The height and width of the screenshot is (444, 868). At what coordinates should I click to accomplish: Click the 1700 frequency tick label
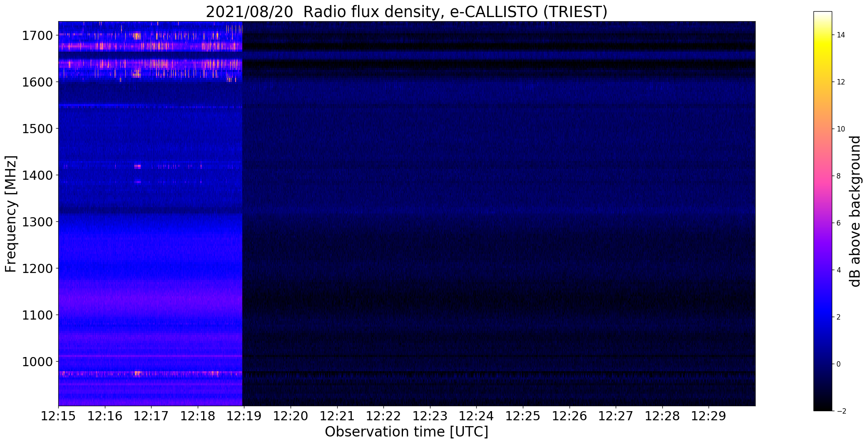(x=37, y=35)
